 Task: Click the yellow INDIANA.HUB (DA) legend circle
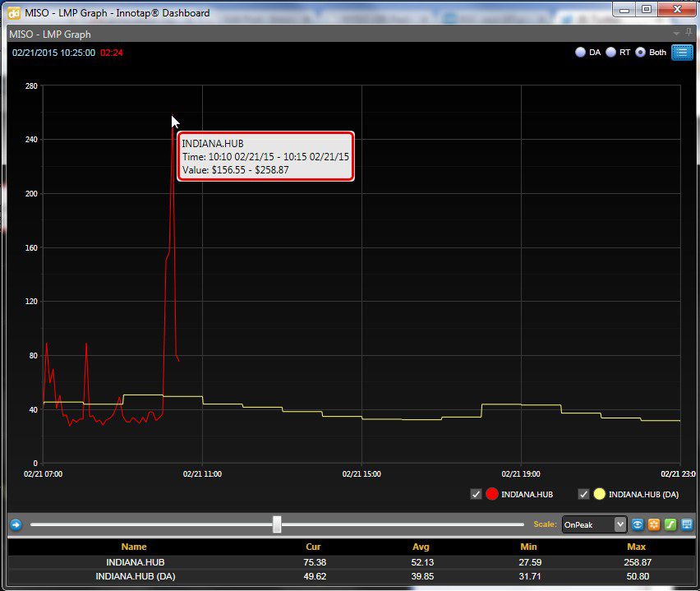pyautogui.click(x=600, y=494)
